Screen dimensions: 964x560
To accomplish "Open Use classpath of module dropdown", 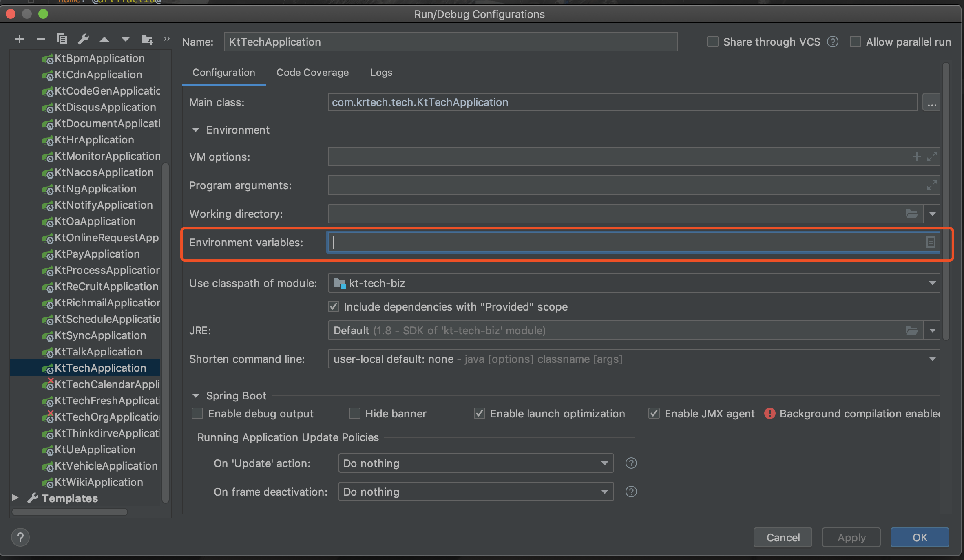I will click(x=933, y=283).
